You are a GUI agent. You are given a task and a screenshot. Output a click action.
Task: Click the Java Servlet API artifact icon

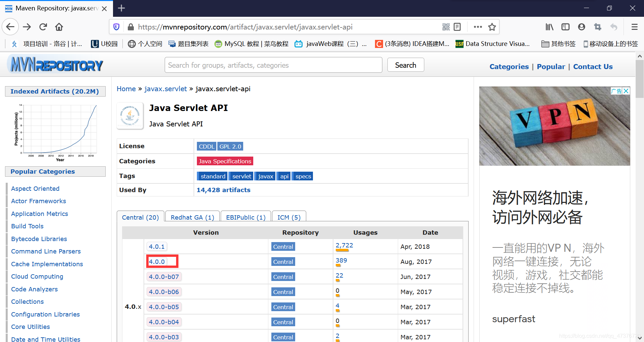pos(130,116)
